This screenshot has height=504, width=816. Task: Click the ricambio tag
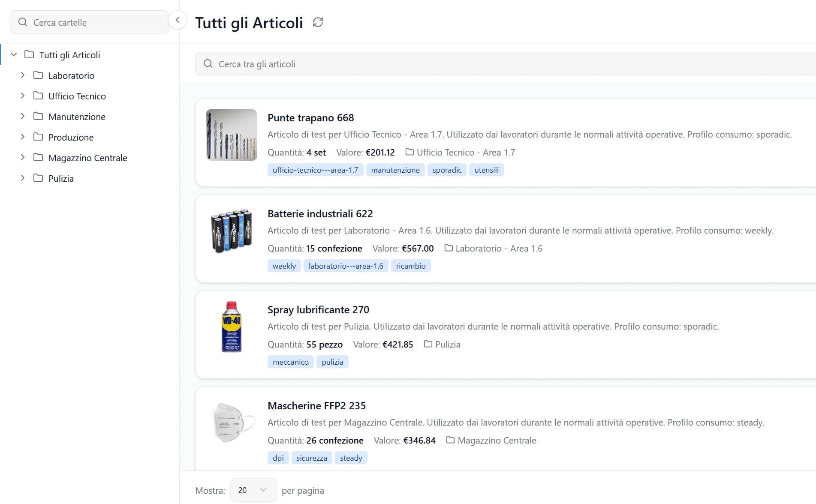411,266
